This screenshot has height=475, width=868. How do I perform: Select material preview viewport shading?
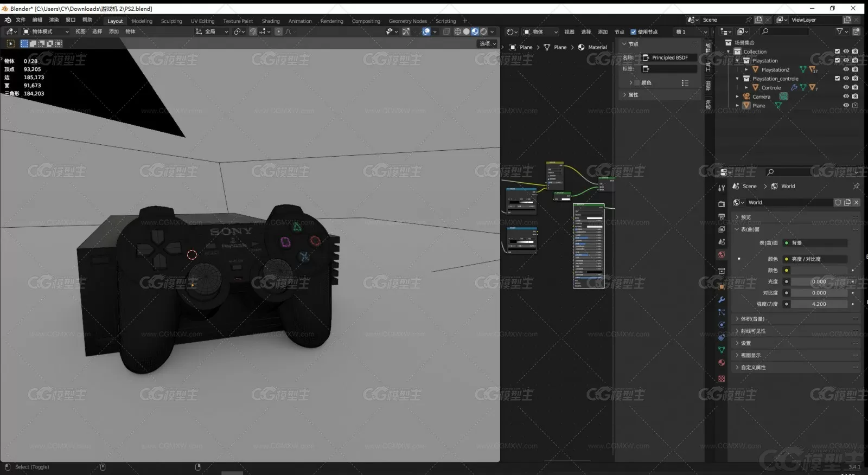point(475,31)
